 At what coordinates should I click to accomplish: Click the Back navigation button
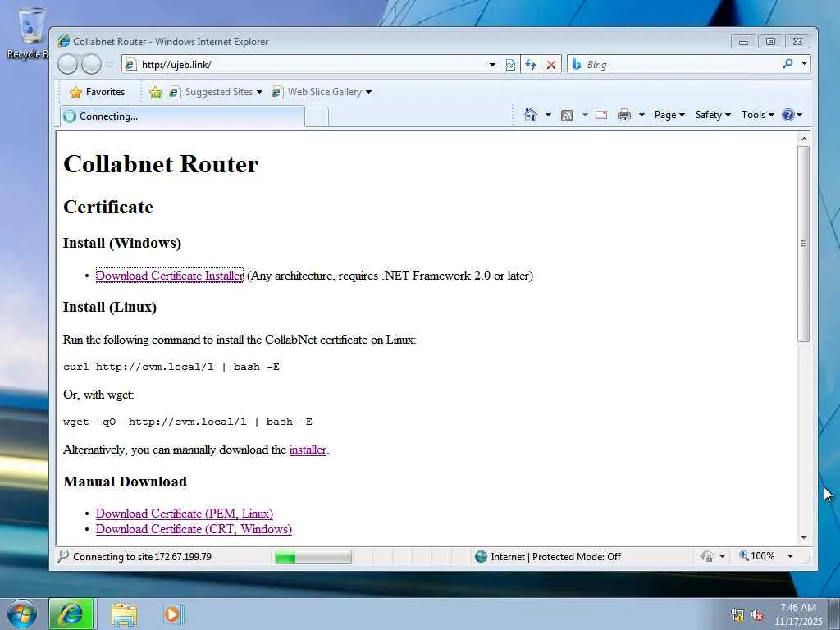(67, 65)
